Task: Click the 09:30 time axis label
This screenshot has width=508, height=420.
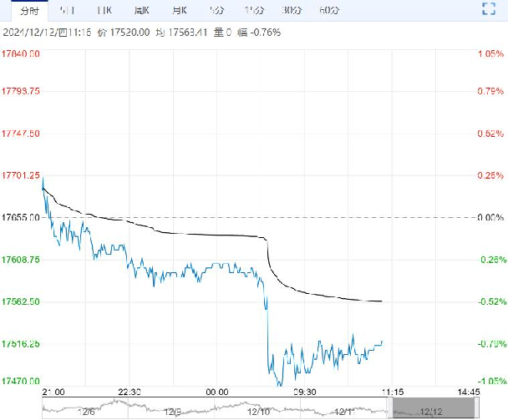Action: click(x=303, y=391)
